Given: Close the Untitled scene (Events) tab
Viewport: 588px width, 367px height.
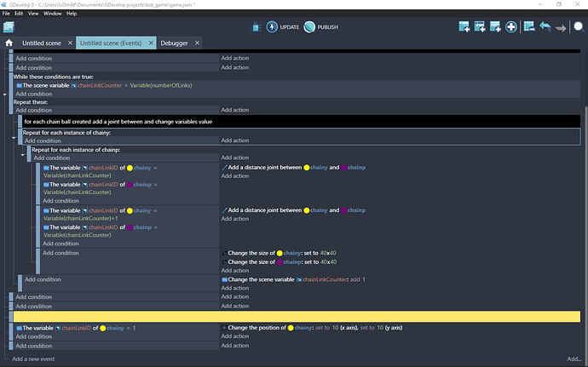Looking at the screenshot, I should click(x=151, y=43).
